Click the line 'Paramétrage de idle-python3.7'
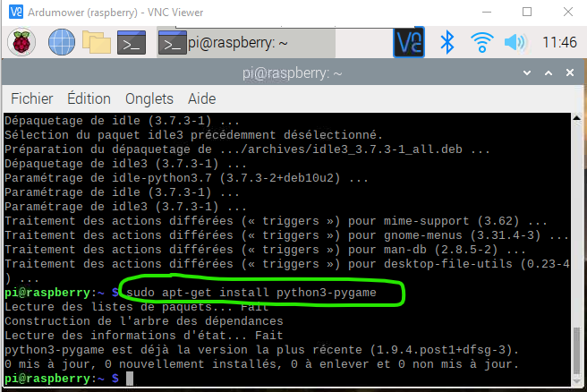587x392 pixels. [x=186, y=178]
